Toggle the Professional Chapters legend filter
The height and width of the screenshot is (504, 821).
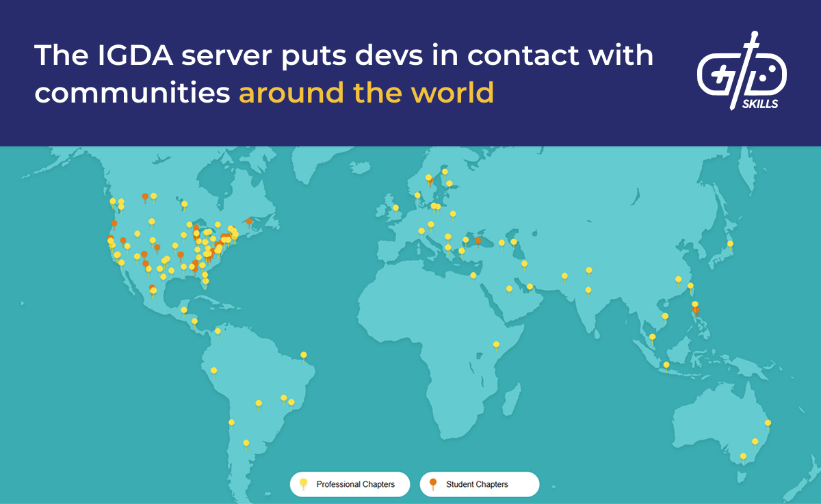point(350,483)
